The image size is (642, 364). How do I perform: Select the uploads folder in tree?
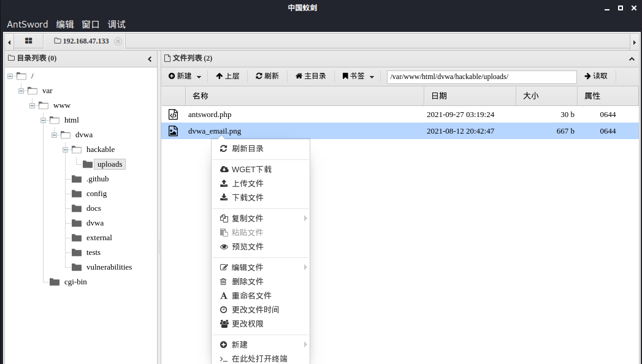[110, 164]
